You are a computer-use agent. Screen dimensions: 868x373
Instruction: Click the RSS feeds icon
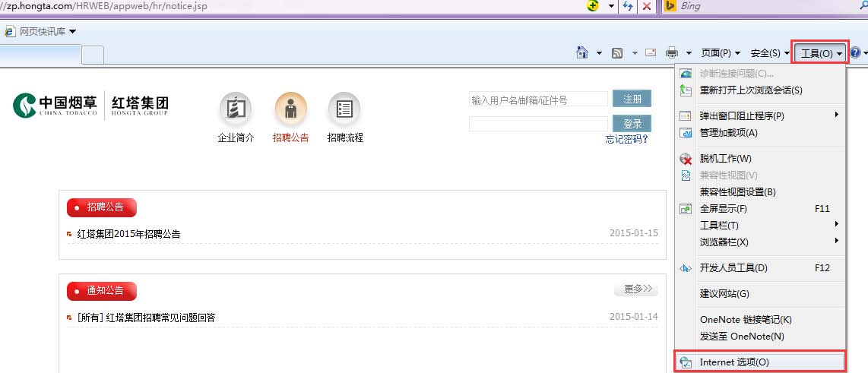point(617,52)
